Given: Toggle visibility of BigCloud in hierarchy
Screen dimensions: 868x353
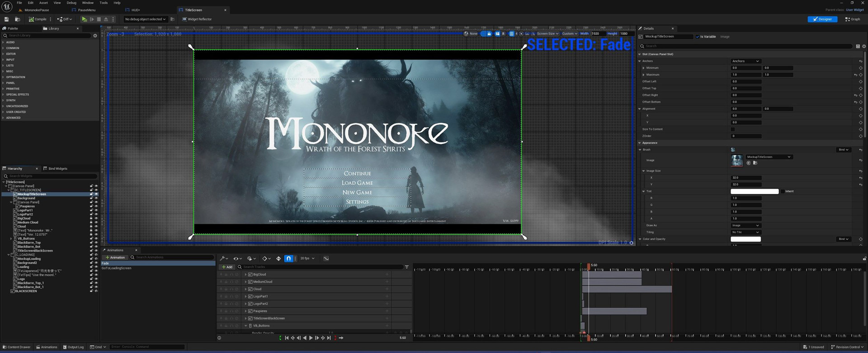Looking at the screenshot, I should (x=96, y=218).
